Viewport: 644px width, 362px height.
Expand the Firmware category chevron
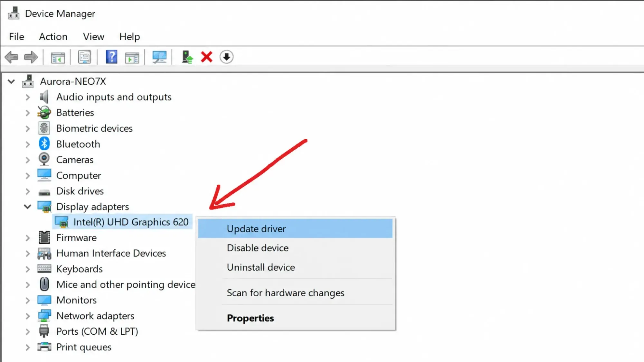coord(28,238)
